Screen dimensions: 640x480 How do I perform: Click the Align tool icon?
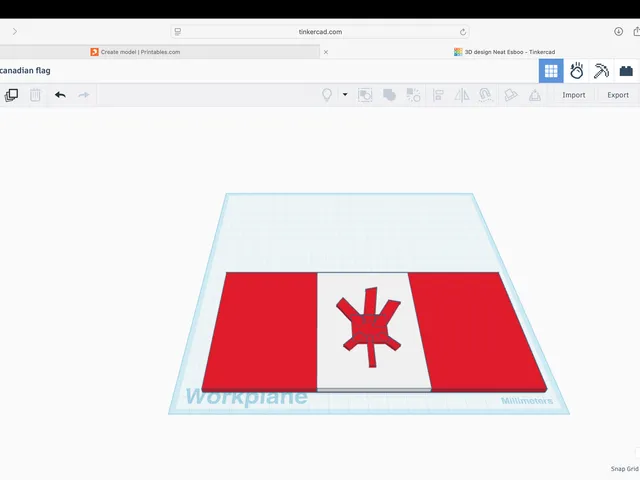[x=438, y=95]
